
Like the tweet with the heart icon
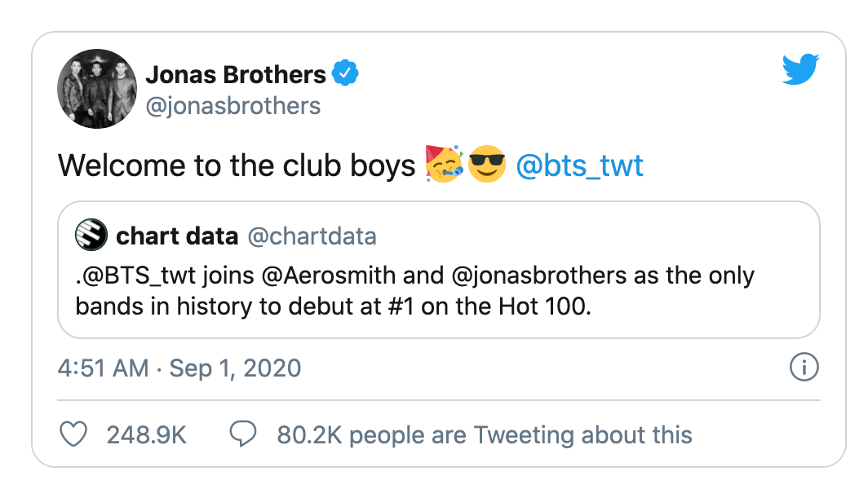74,434
